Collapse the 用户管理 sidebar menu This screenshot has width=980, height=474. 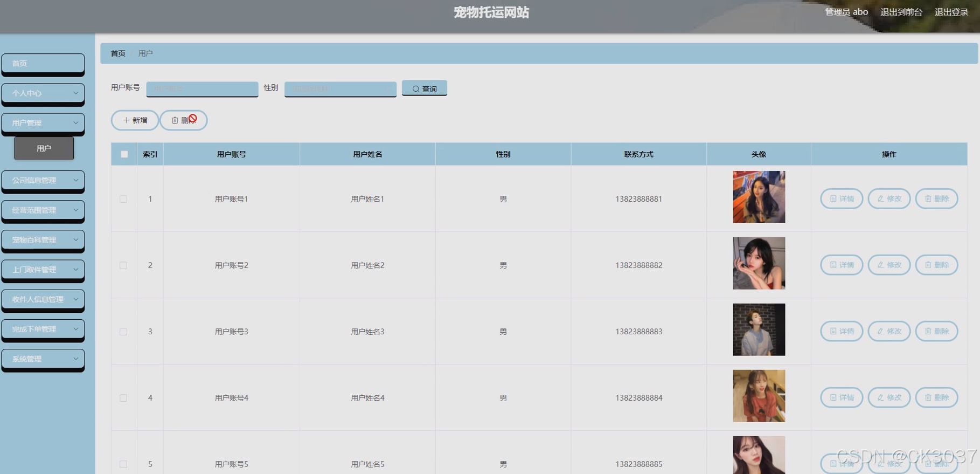coord(43,123)
